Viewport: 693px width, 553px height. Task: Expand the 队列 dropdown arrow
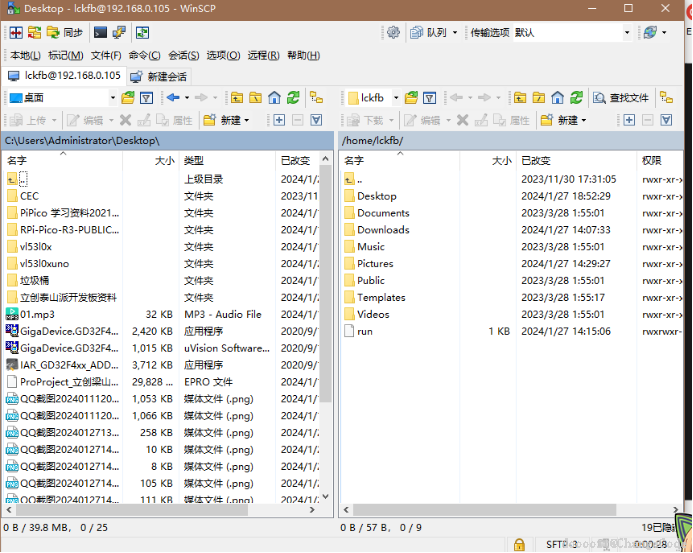pyautogui.click(x=455, y=33)
